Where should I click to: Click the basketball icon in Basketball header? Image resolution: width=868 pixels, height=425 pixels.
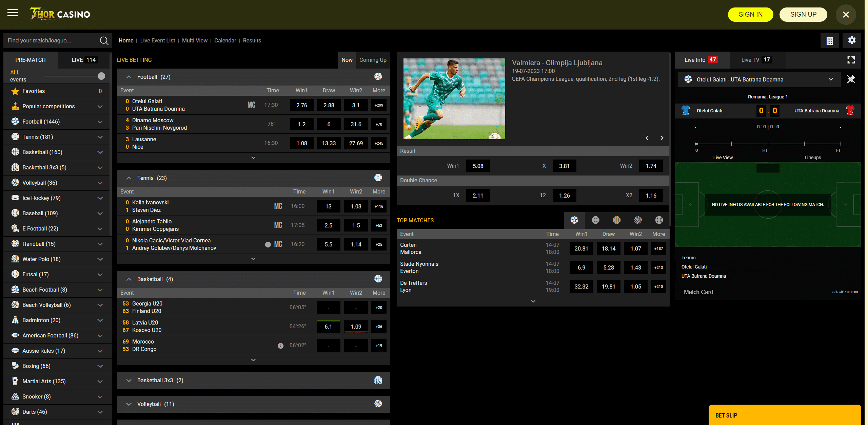point(378,279)
